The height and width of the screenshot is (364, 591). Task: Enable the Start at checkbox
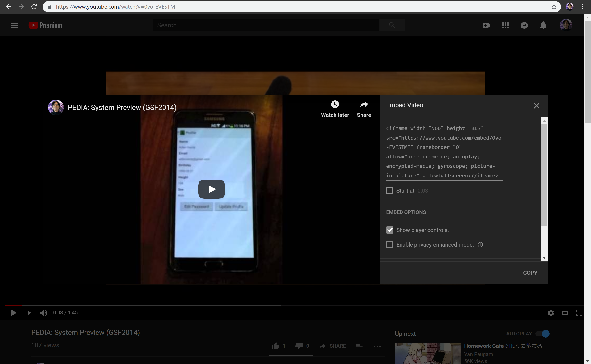tap(389, 191)
